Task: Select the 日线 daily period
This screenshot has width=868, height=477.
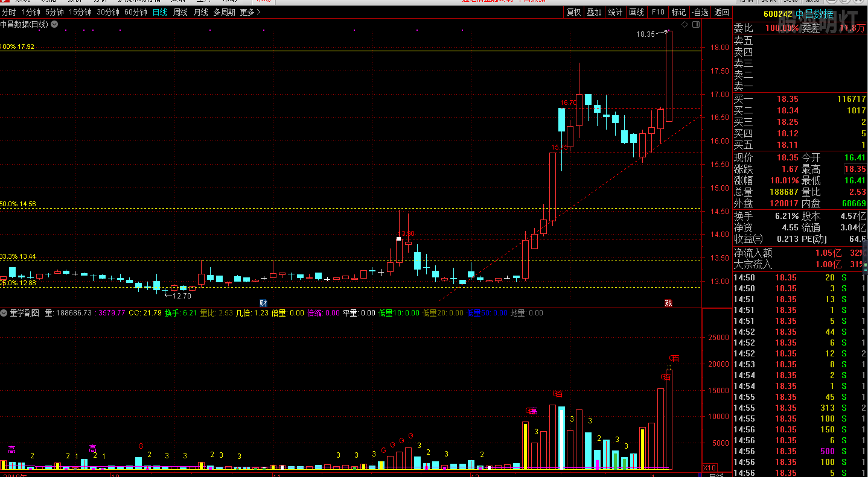Action: click(160, 12)
